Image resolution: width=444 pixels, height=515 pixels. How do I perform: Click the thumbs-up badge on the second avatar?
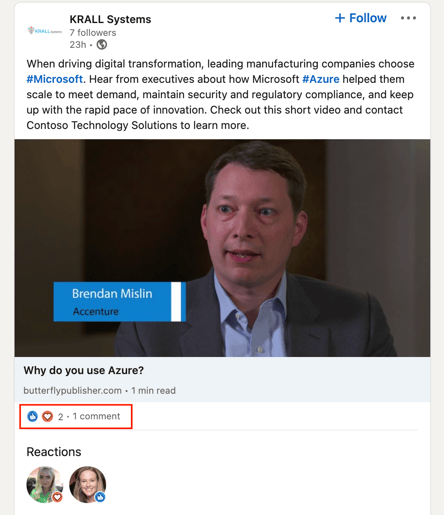(x=100, y=497)
